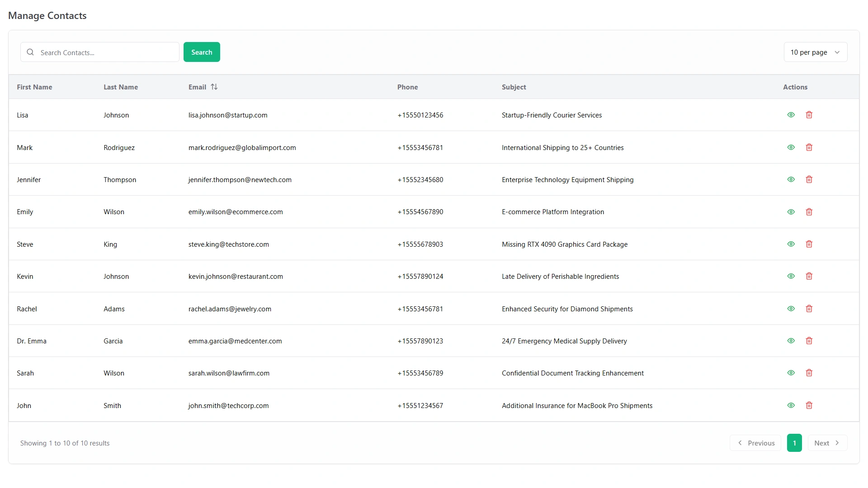Go to the Next page
Screen dimensions: 868x488
(x=827, y=443)
